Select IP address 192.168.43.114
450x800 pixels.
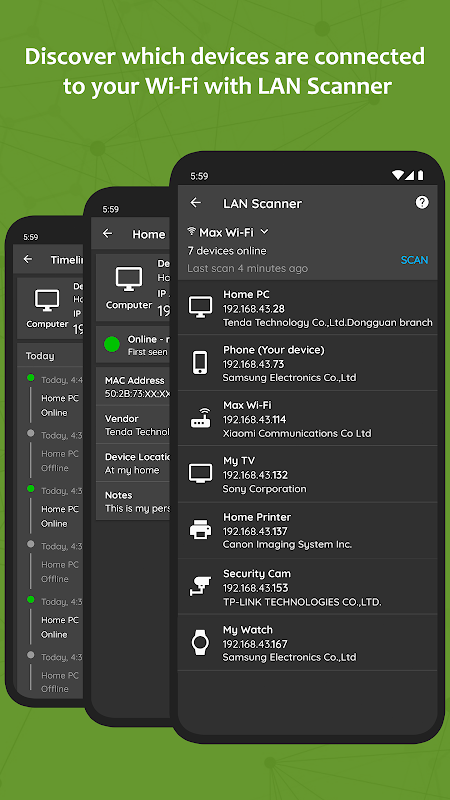click(255, 419)
